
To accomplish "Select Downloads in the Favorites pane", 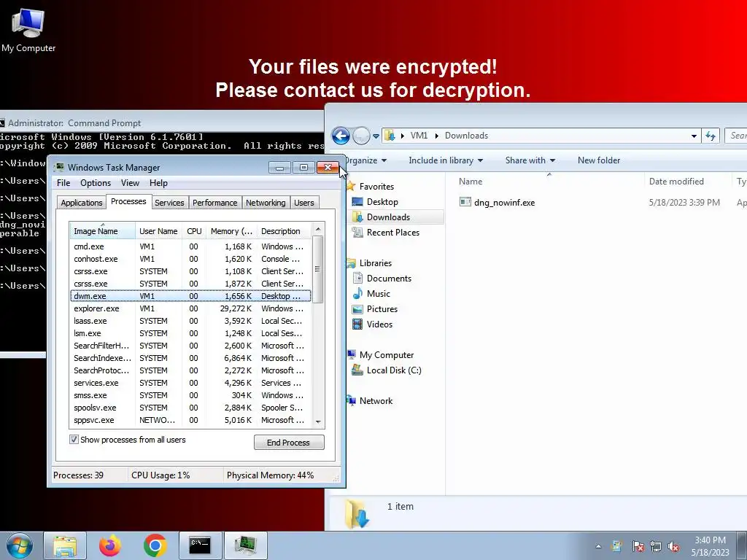I will [388, 217].
